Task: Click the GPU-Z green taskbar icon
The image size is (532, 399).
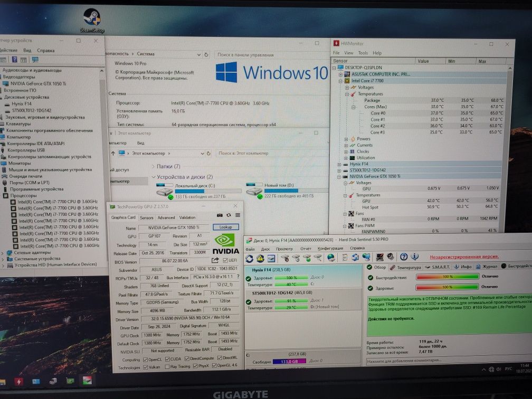Action: click(x=70, y=381)
